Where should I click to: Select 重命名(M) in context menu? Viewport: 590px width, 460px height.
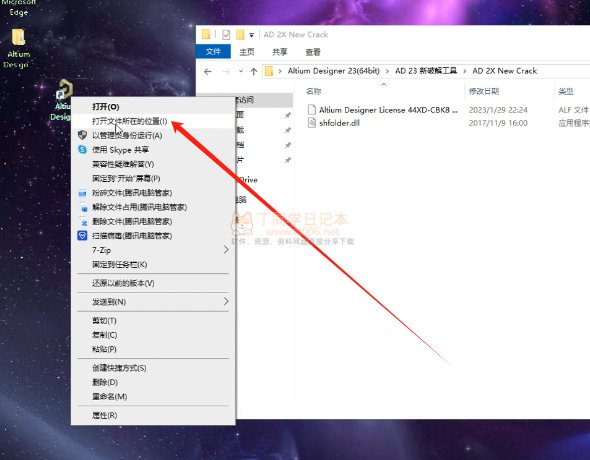tap(154, 396)
